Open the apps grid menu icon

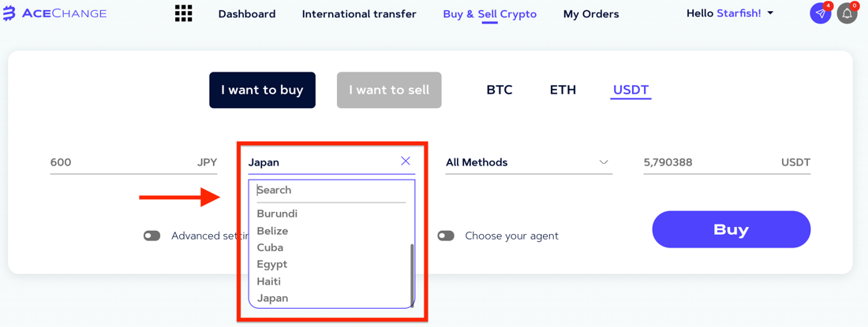pos(183,13)
